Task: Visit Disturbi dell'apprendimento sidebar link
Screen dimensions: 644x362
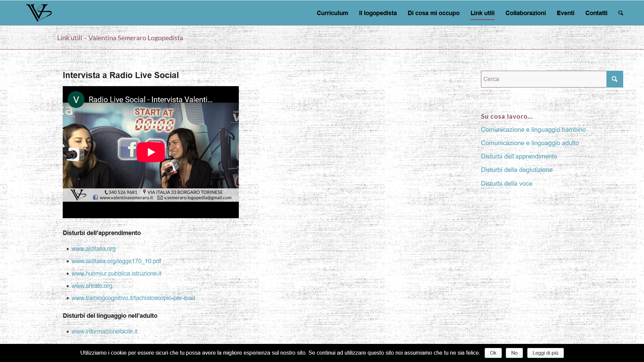Action: (x=519, y=157)
